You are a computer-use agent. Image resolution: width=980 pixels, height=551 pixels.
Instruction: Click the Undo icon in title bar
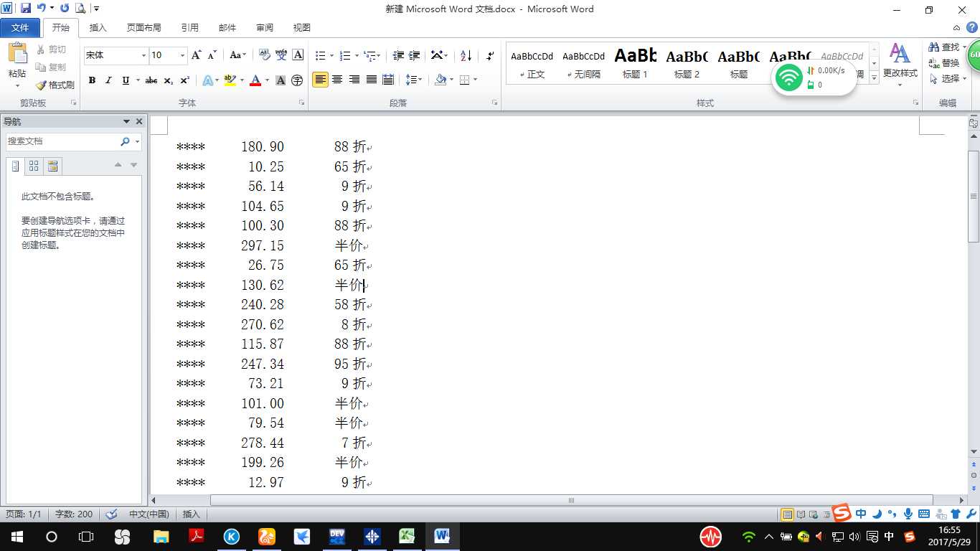pos(42,9)
